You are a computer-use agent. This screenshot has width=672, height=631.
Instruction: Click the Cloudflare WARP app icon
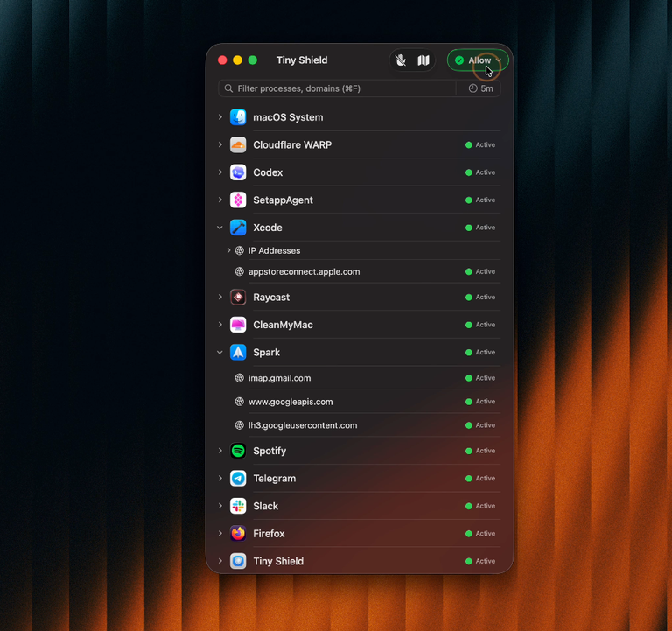[x=238, y=145]
